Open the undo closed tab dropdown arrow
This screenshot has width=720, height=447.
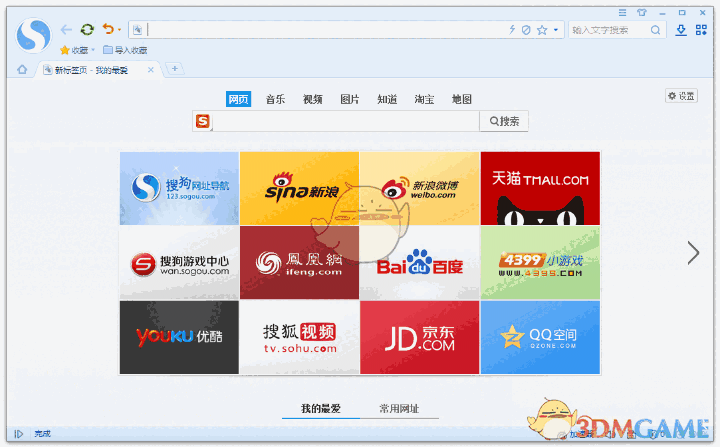(119, 30)
